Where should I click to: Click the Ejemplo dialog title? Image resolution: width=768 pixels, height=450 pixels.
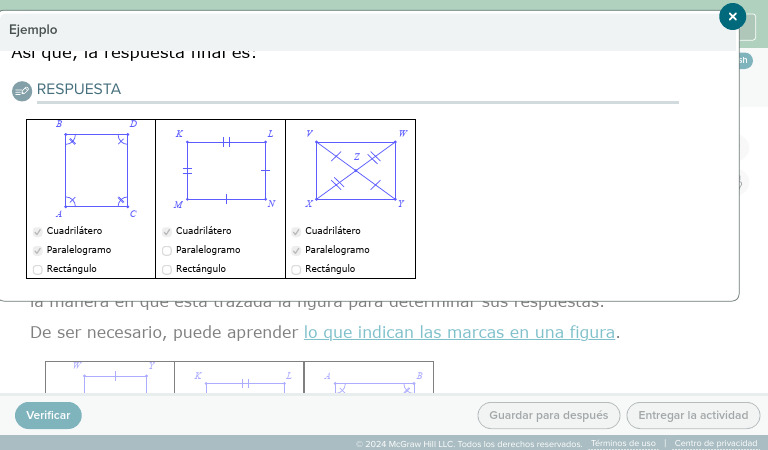(x=33, y=29)
